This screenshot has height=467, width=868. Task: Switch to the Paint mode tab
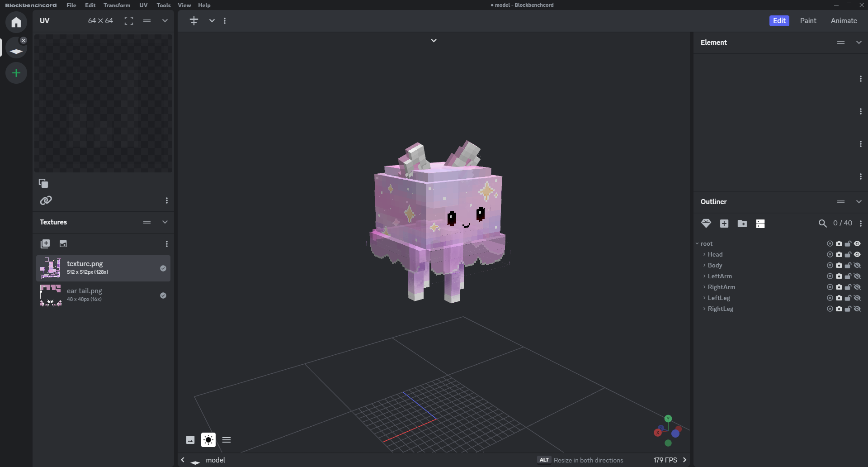tap(808, 21)
